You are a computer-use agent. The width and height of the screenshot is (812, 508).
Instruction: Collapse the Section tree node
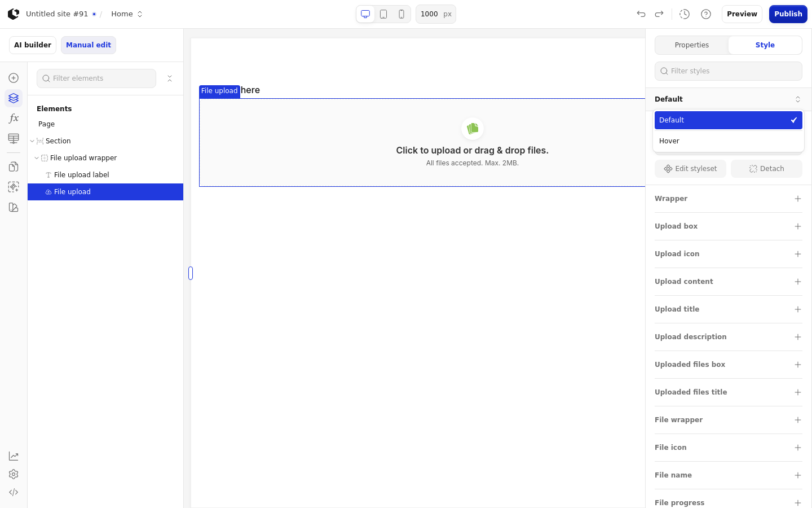point(32,141)
